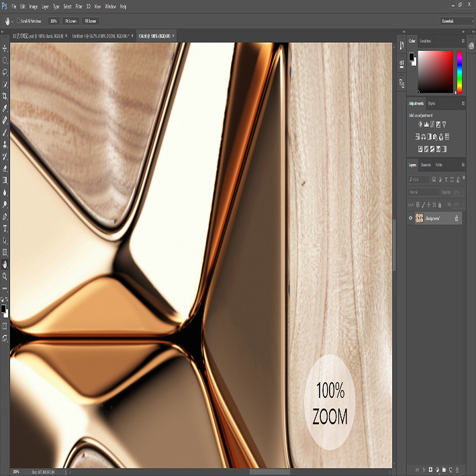
Task: Add Photo Filter adjustment
Action: pos(435,136)
